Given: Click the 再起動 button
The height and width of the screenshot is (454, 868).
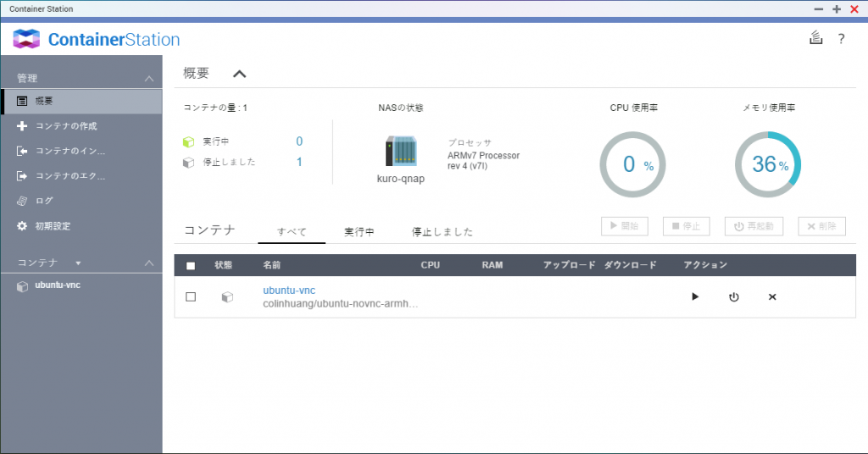Looking at the screenshot, I should coord(754,226).
